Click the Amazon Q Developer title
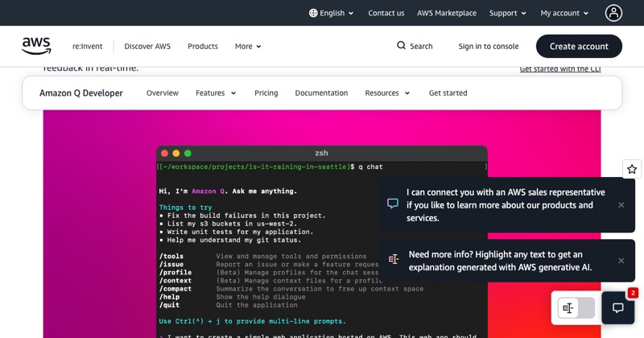Image resolution: width=644 pixels, height=338 pixels. point(81,93)
